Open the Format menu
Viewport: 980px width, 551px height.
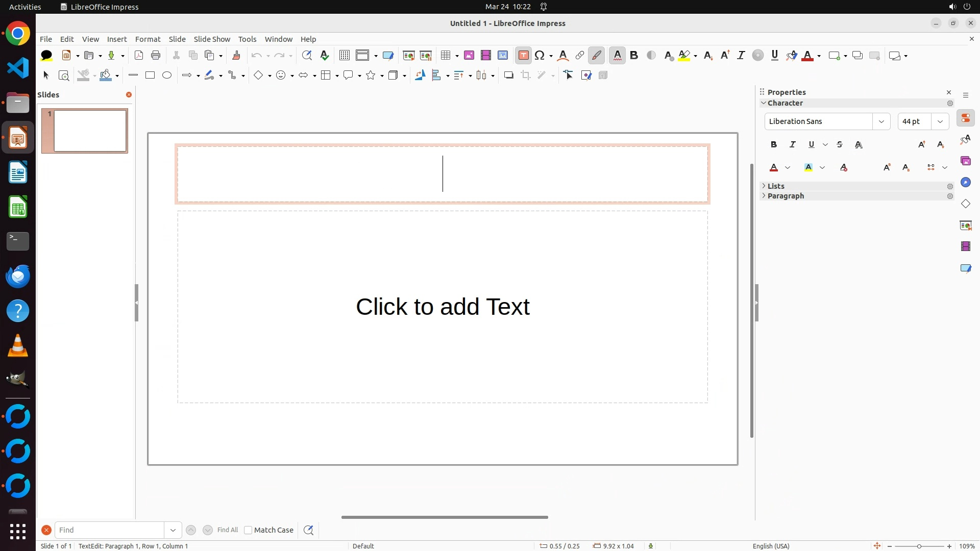pos(148,39)
